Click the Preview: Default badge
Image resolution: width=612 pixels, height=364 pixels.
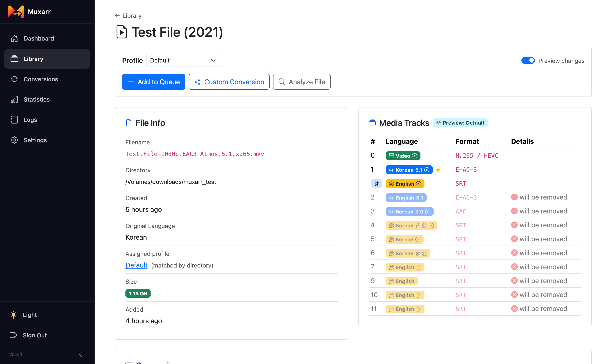click(x=460, y=123)
